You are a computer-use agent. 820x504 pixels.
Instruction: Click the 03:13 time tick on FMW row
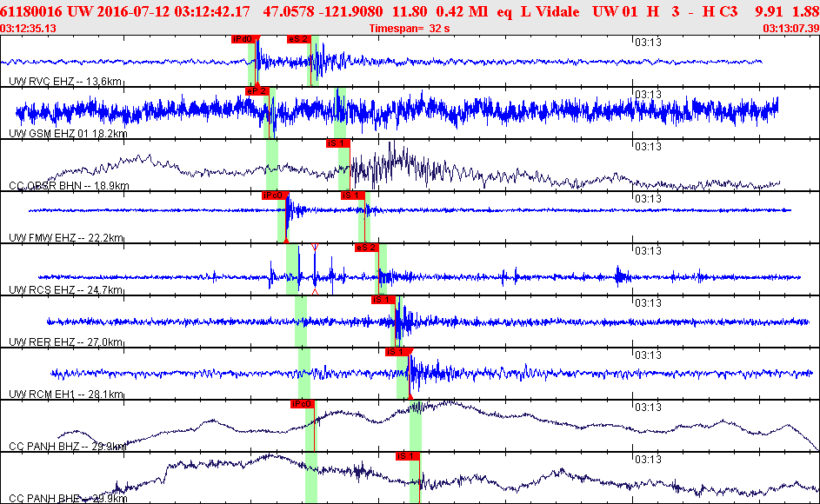coord(648,199)
